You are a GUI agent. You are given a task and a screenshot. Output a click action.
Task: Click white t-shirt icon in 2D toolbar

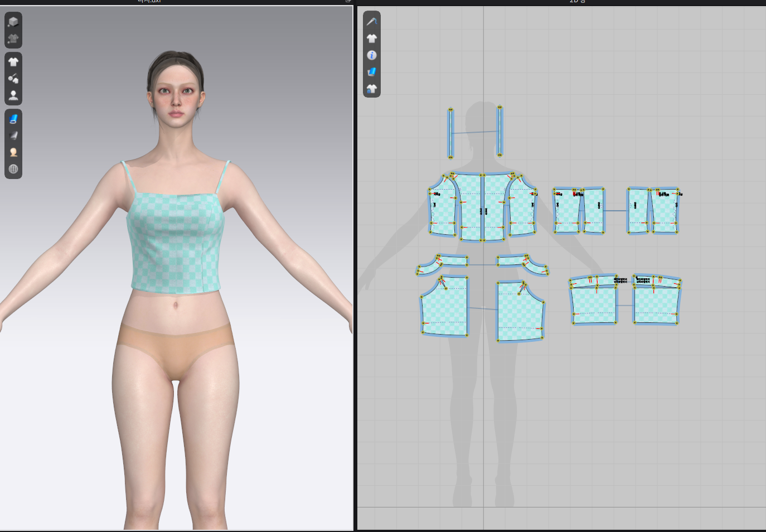coord(372,38)
